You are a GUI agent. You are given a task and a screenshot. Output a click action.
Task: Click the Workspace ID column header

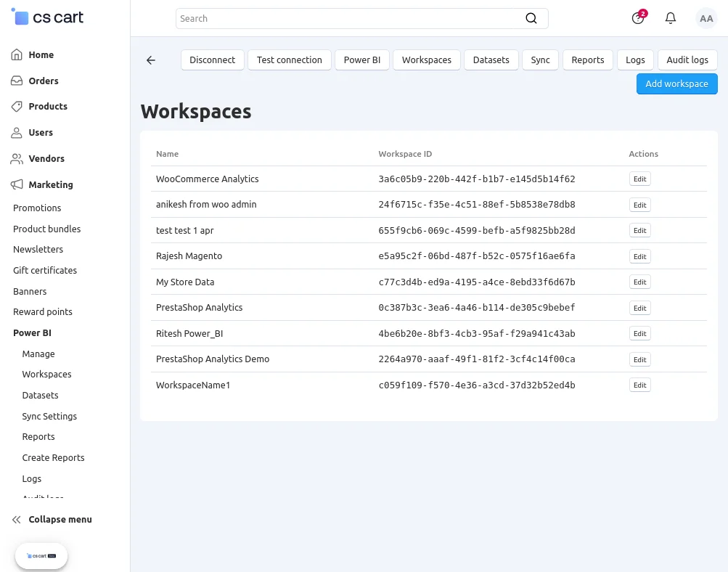(405, 154)
